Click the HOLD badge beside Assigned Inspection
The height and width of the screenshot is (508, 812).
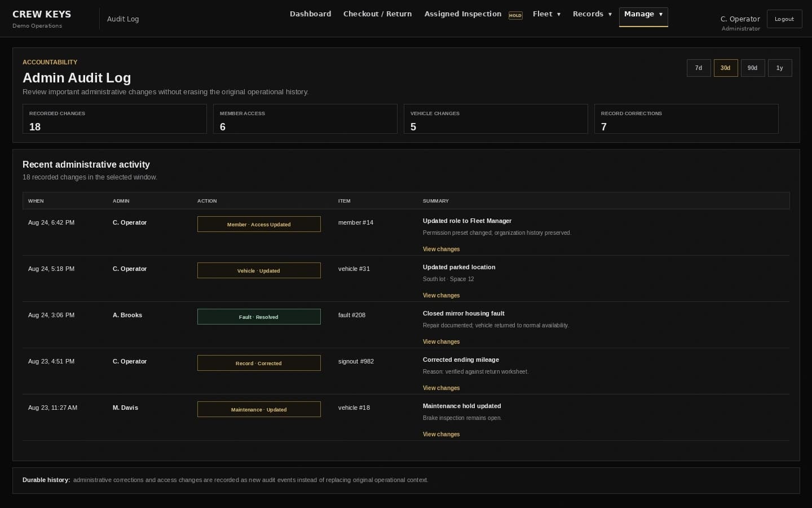pyautogui.click(x=515, y=16)
